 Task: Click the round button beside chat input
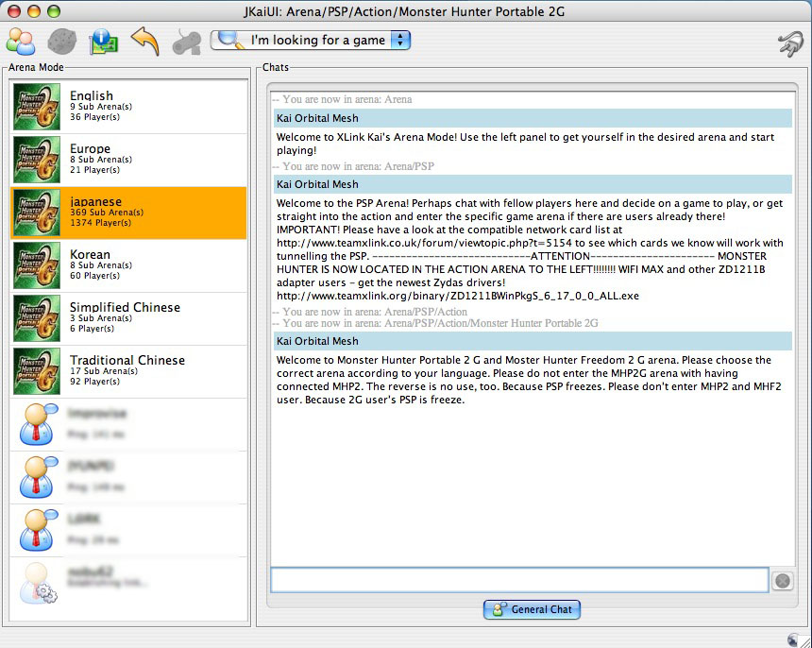coord(782,581)
